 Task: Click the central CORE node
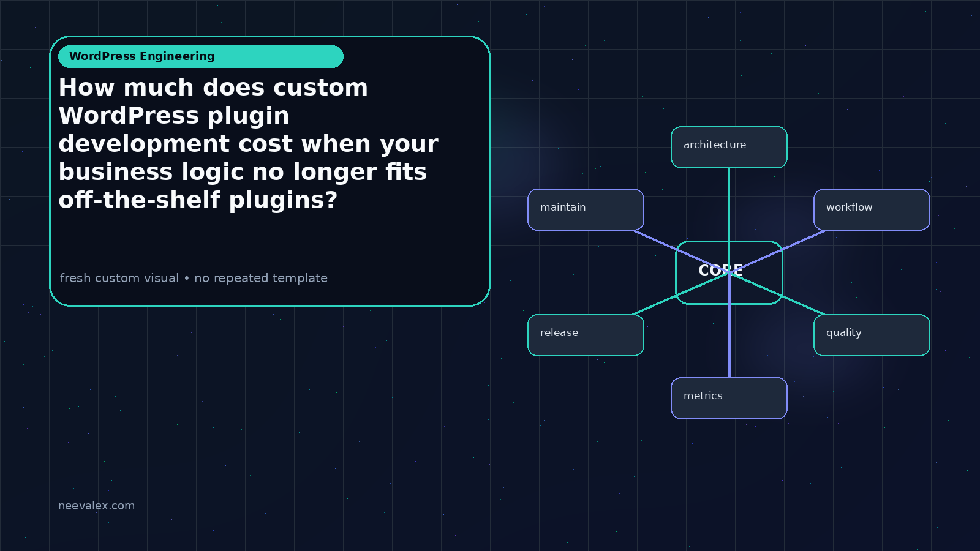pyautogui.click(x=729, y=272)
